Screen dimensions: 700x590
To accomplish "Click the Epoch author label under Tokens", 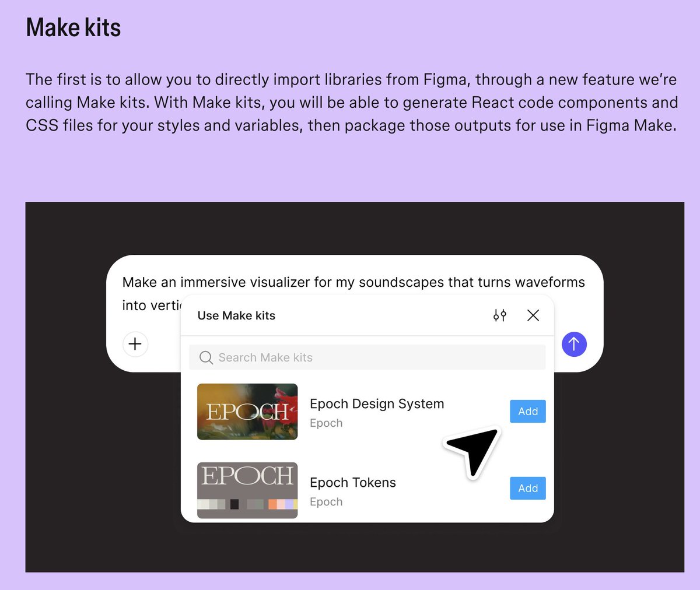I will tap(326, 502).
